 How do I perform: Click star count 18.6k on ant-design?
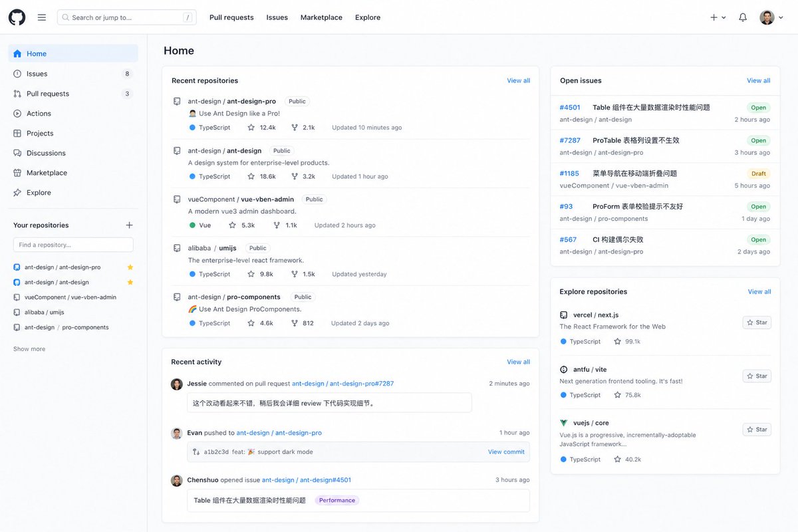point(261,177)
